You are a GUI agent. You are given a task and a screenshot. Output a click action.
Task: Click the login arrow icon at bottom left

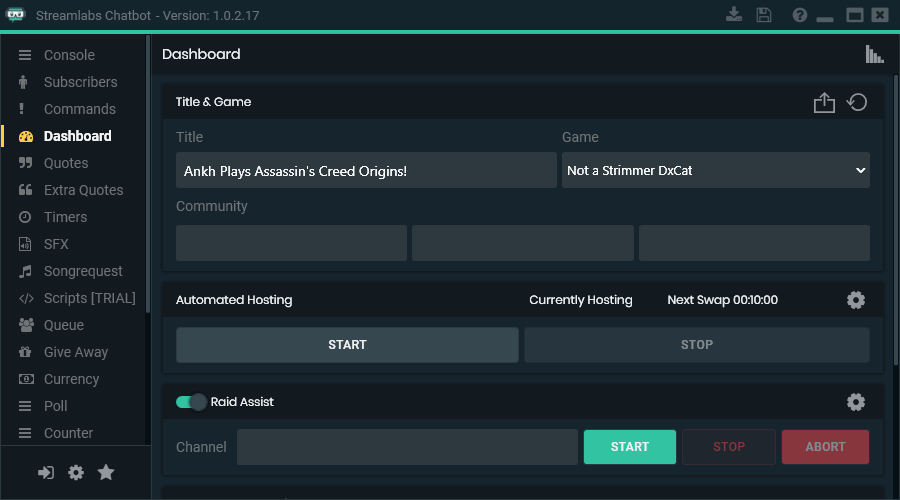[46, 473]
